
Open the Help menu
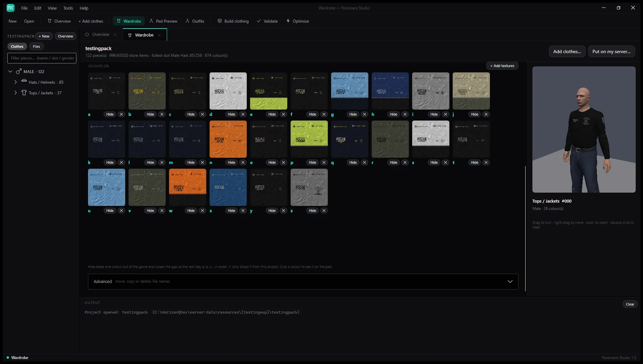coord(84,8)
